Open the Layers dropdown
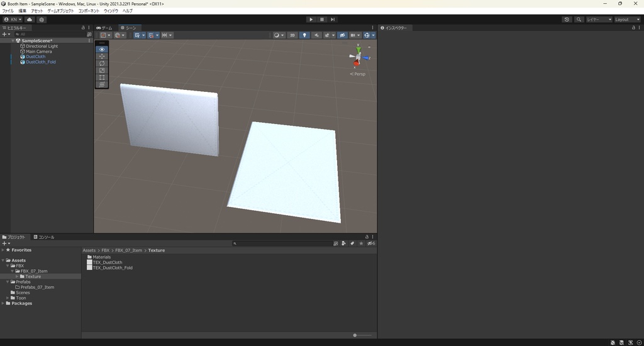 tap(599, 20)
